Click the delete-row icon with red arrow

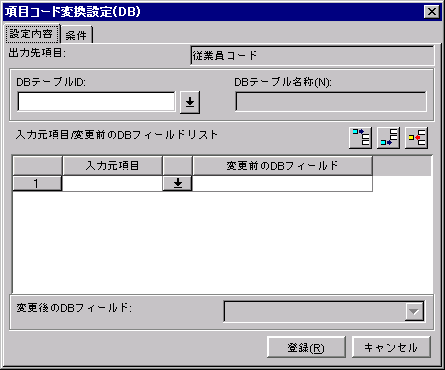[416, 137]
